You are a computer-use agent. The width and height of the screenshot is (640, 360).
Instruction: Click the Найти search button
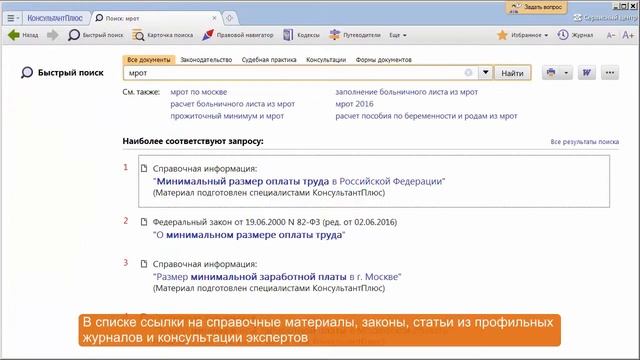(x=512, y=73)
